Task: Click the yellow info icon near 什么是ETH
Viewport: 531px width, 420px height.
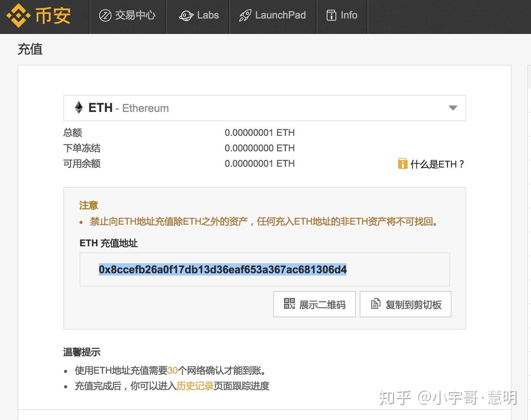Action: [402, 164]
